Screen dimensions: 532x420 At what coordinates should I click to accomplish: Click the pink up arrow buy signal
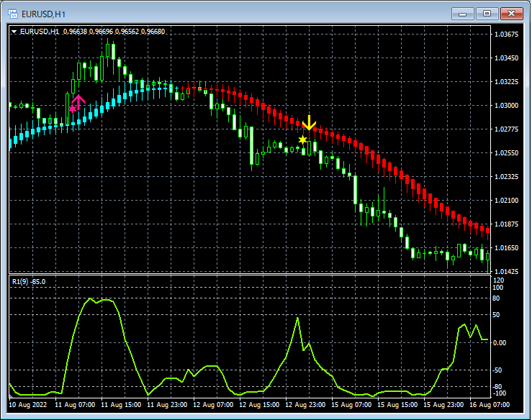(78, 102)
